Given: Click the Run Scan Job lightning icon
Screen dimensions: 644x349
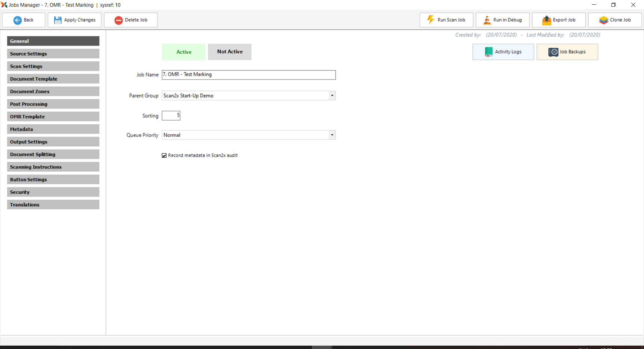Looking at the screenshot, I should 431,20.
